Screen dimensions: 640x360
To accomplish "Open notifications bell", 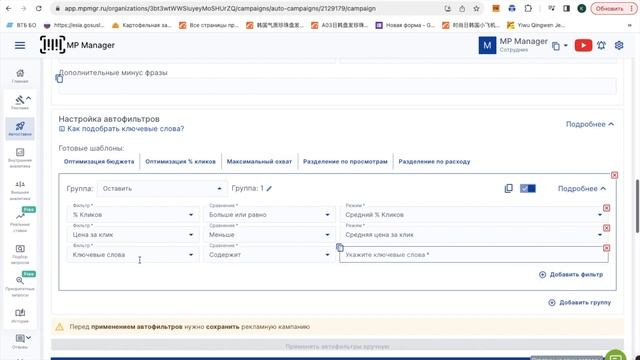I will pos(601,45).
